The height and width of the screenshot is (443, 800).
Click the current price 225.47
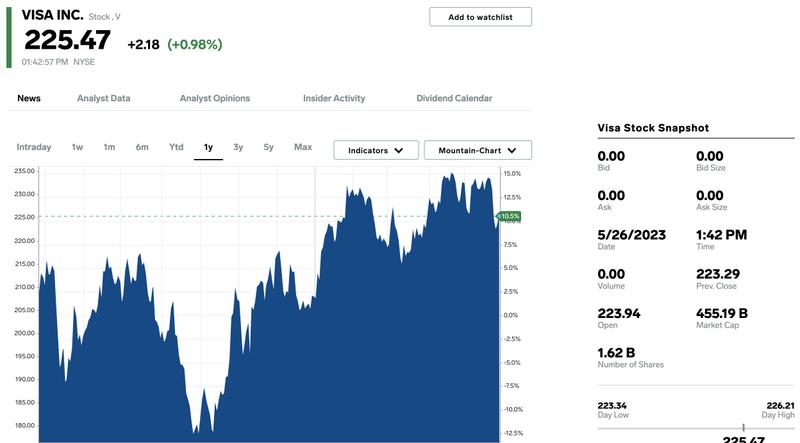pyautogui.click(x=67, y=40)
